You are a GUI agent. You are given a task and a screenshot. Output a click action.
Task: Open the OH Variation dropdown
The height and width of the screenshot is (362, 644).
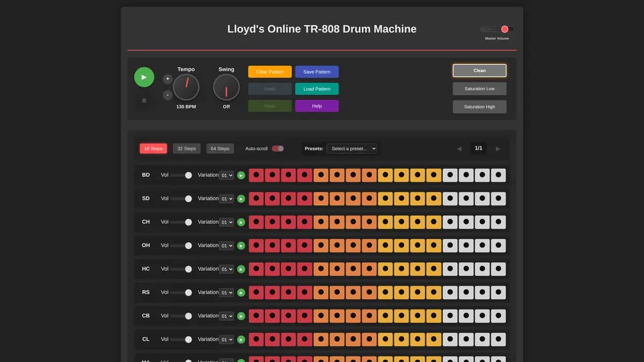click(x=226, y=246)
